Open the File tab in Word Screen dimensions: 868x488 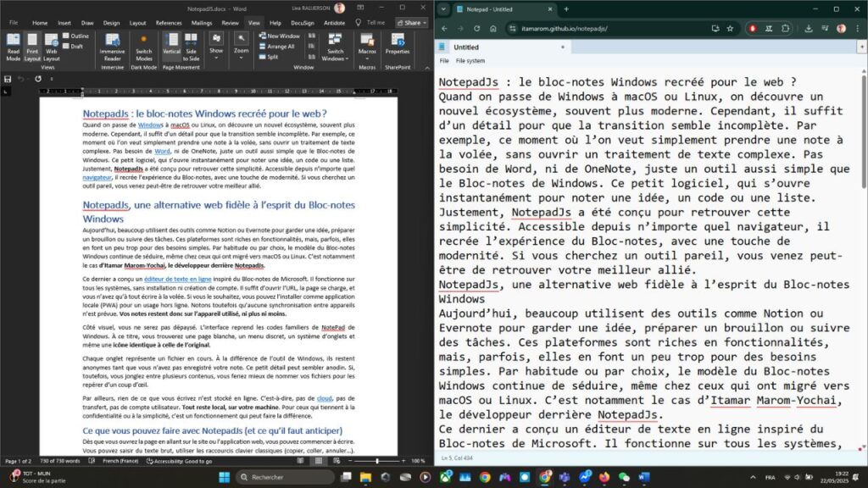(14, 23)
